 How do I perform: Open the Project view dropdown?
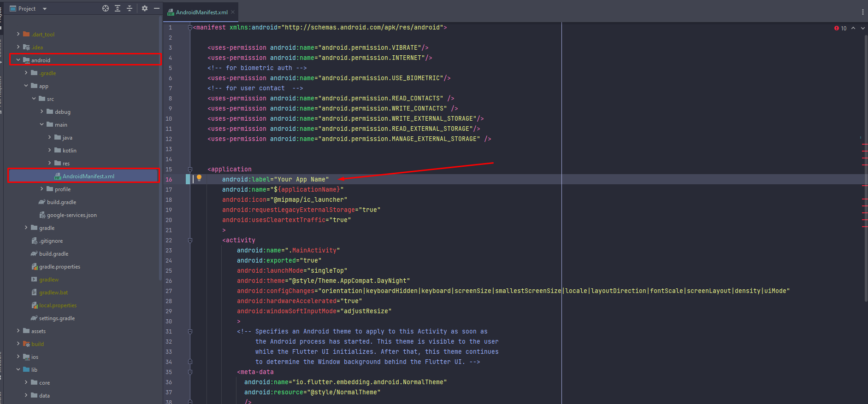(x=45, y=9)
